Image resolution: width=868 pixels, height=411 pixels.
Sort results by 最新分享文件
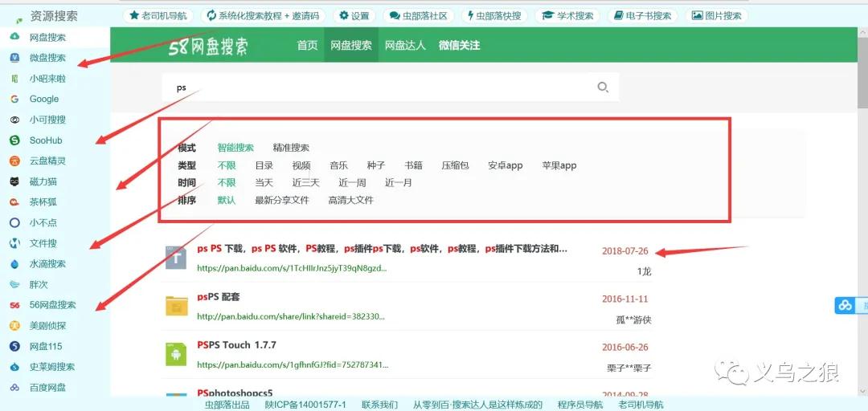pos(281,201)
